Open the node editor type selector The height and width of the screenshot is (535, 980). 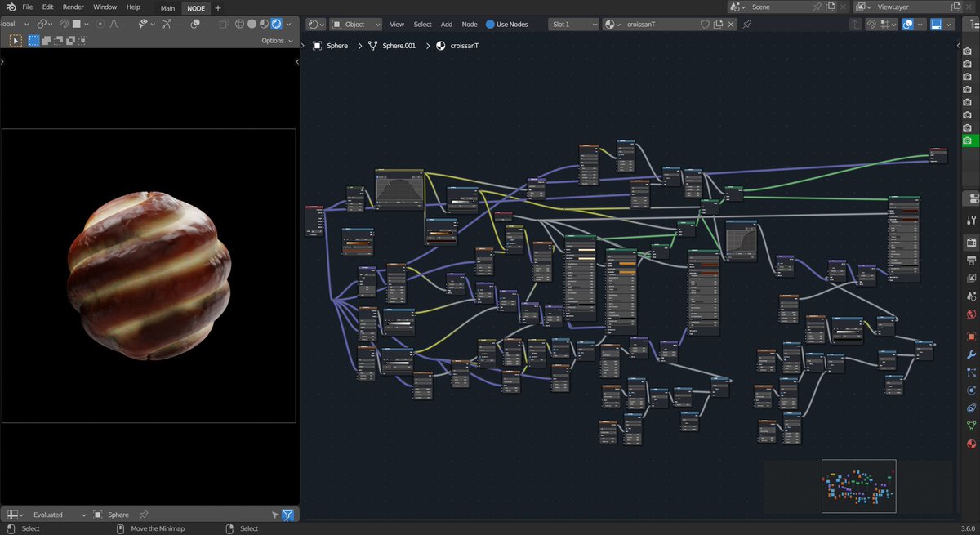tap(315, 25)
